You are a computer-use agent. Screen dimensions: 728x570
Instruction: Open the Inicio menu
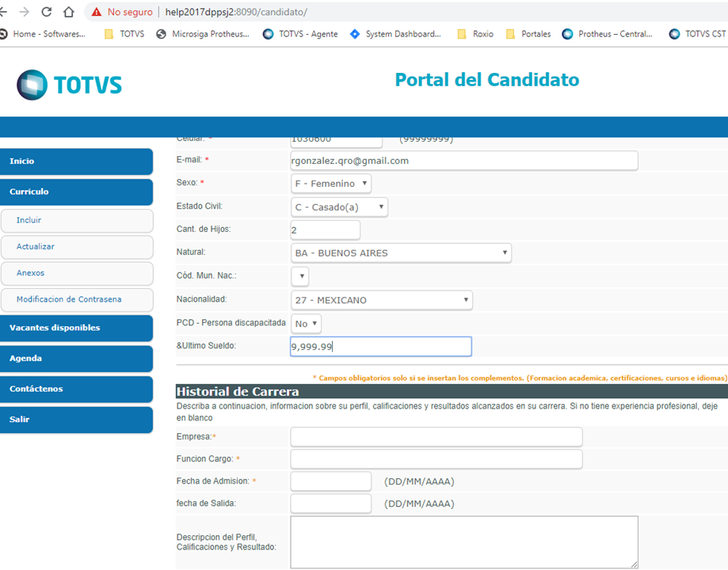click(77, 161)
